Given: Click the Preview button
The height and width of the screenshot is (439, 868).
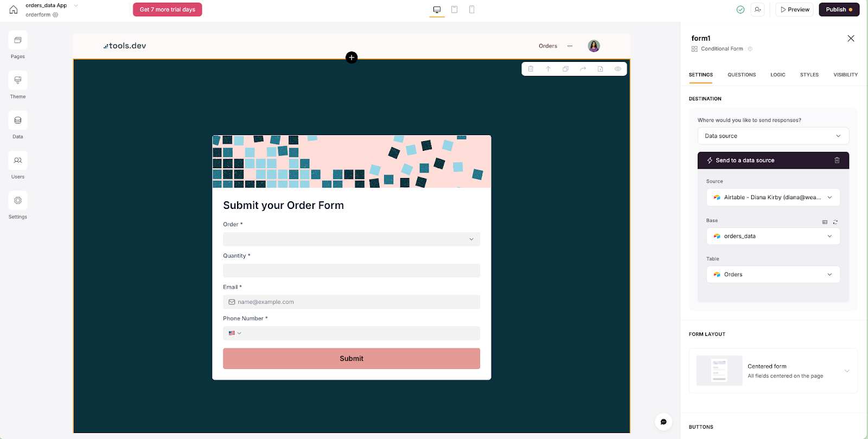Looking at the screenshot, I should click(x=795, y=10).
